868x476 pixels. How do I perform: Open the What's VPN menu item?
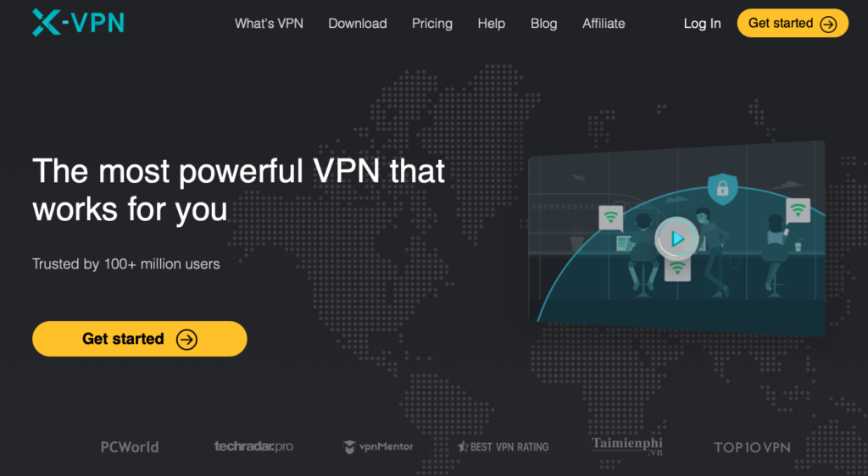269,24
